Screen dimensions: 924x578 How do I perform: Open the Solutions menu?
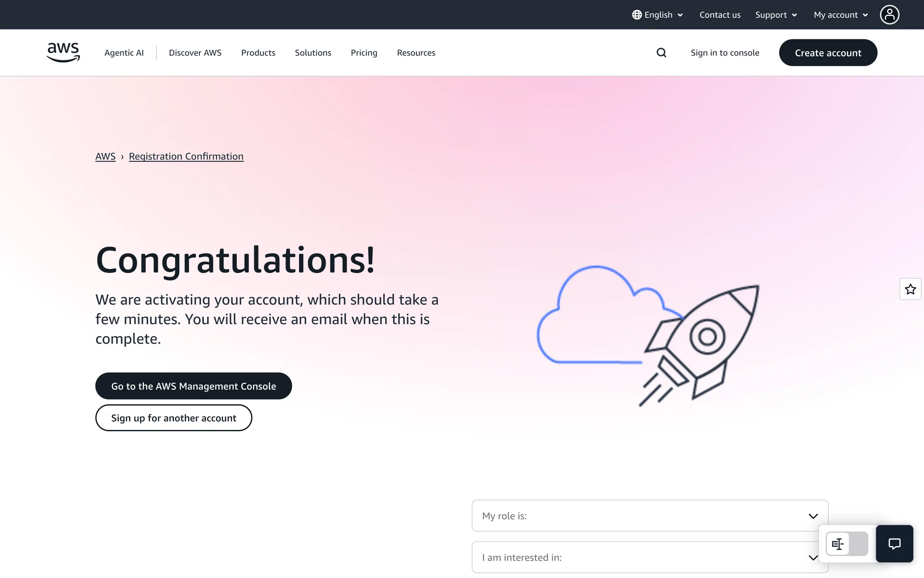[313, 53]
